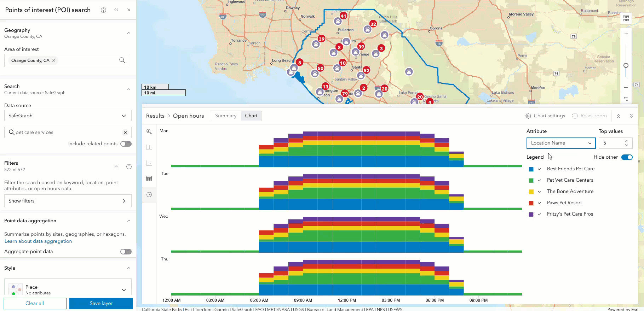Image resolution: width=644 pixels, height=311 pixels.
Task: Zoom out on the map
Action: pos(626,87)
